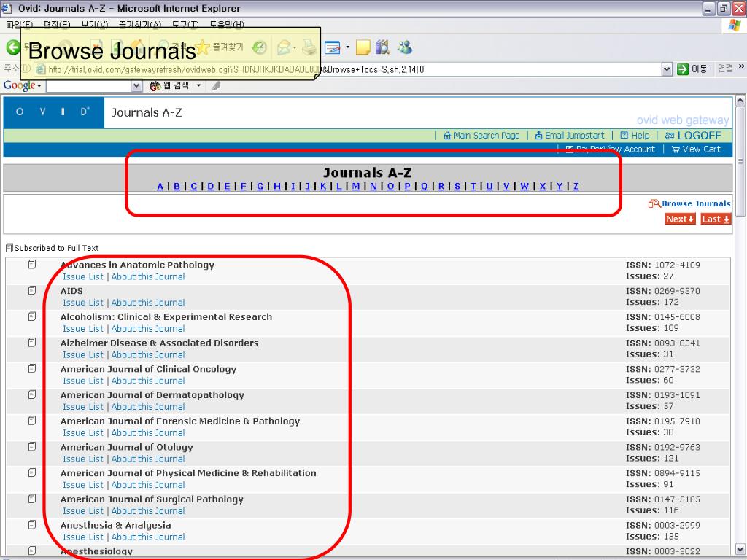The width and height of the screenshot is (747, 560).
Task: Jump to journals starting with letter M
Action: click(356, 186)
